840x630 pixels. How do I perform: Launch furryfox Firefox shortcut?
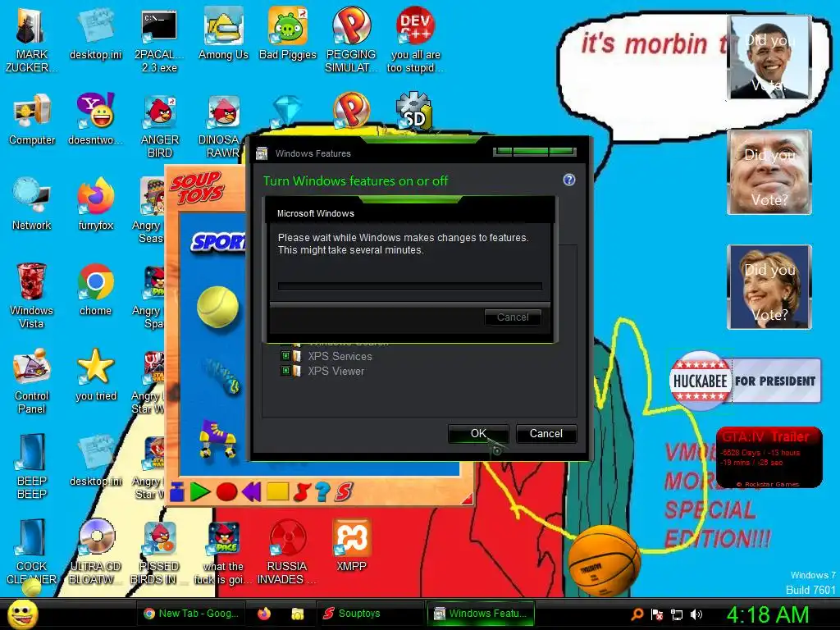click(95, 204)
